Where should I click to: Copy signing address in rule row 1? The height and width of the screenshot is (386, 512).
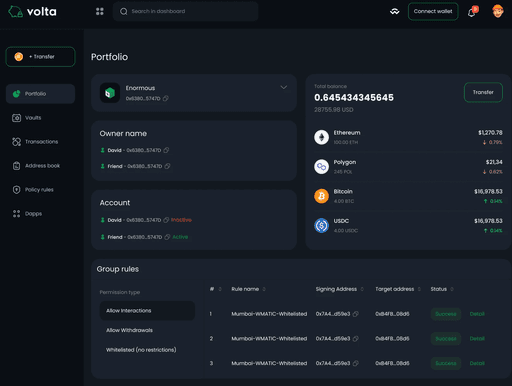tap(356, 314)
